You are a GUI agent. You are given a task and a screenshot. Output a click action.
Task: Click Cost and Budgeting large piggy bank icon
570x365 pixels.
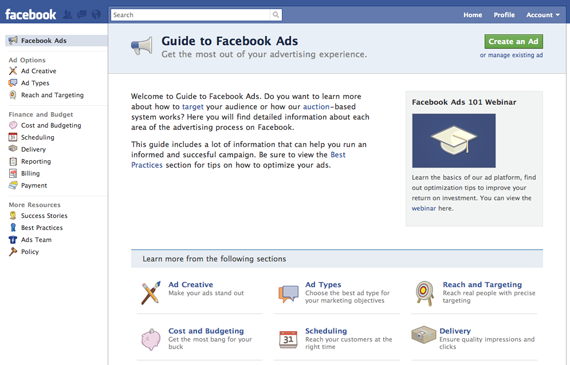pos(151,339)
